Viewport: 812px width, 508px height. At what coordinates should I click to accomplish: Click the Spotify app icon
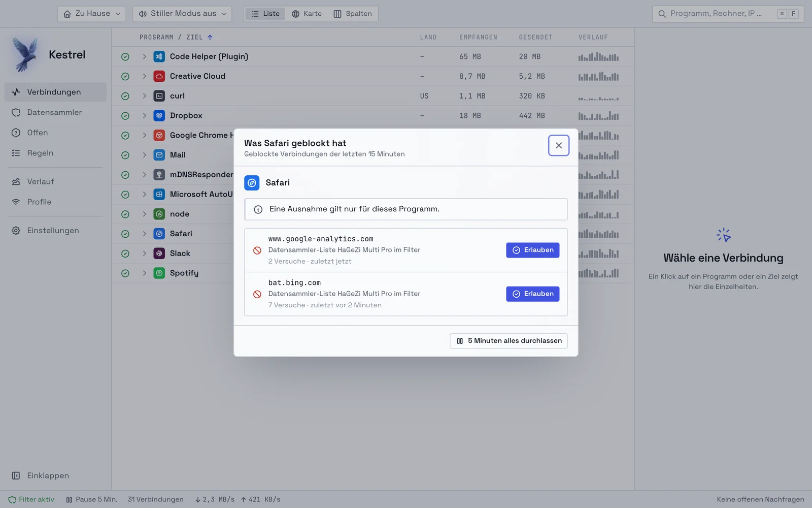click(x=159, y=273)
